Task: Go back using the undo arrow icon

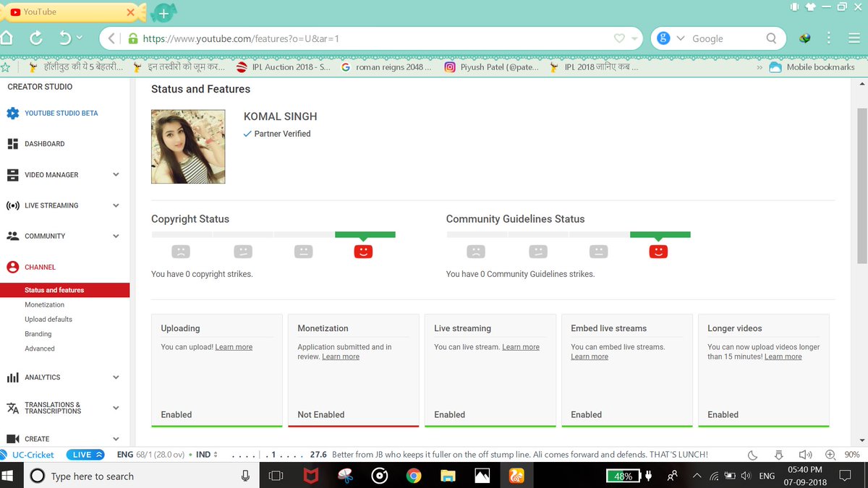Action: pyautogui.click(x=64, y=38)
